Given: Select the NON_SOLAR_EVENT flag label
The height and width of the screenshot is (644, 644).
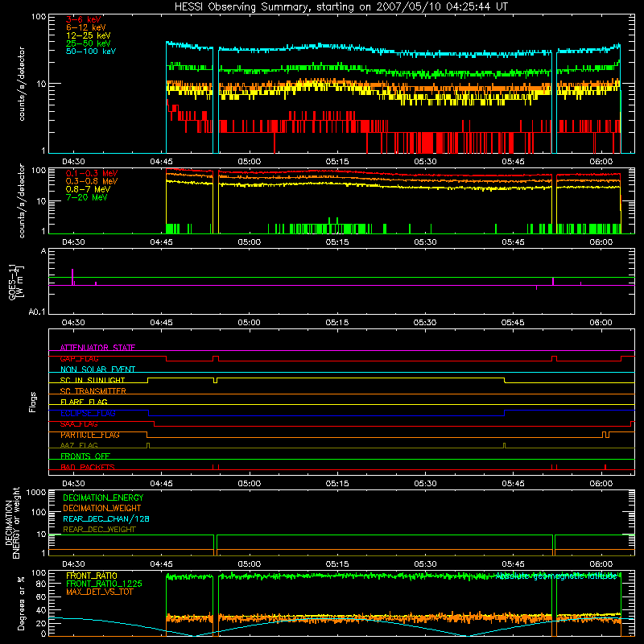Looking at the screenshot, I should [97, 369].
